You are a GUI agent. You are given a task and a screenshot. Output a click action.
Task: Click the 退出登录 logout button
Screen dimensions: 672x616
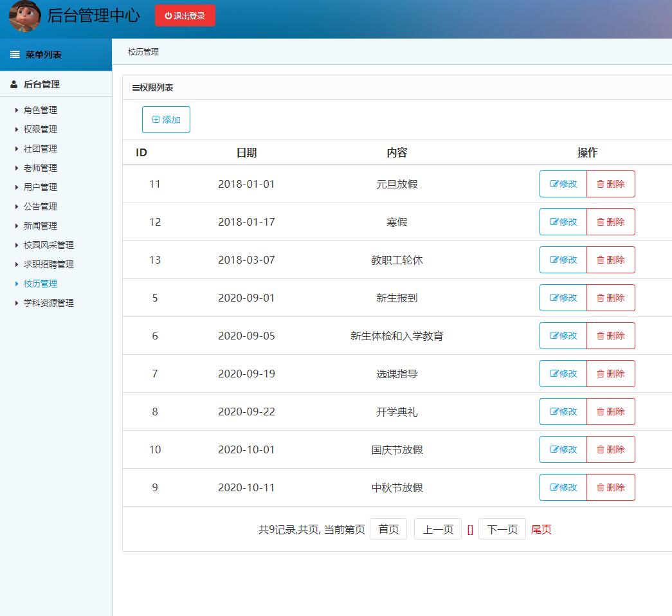click(185, 16)
